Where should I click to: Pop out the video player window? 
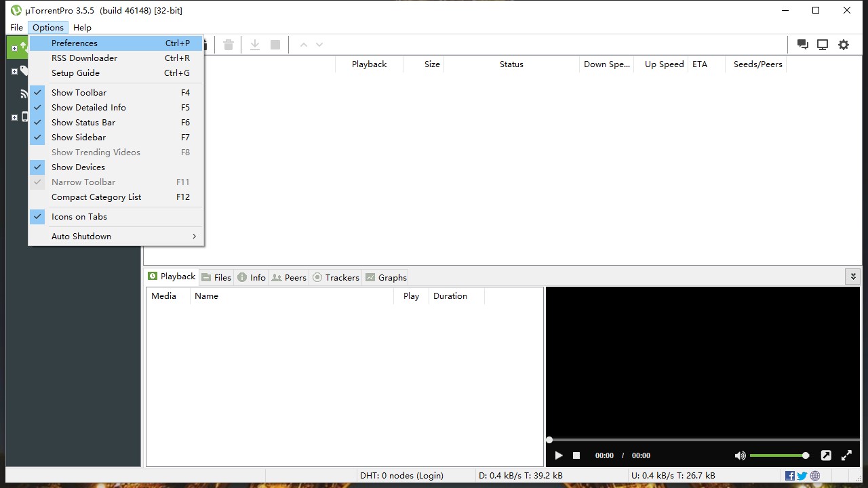point(826,455)
